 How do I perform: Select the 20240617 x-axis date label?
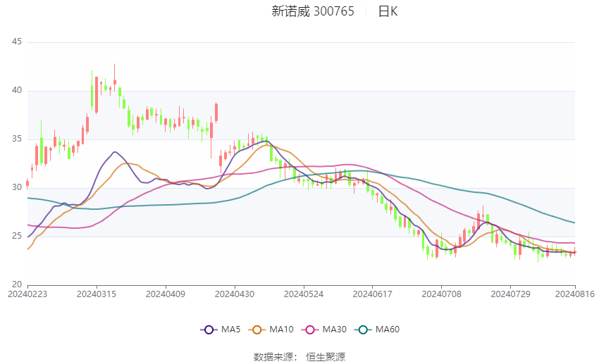point(373,294)
